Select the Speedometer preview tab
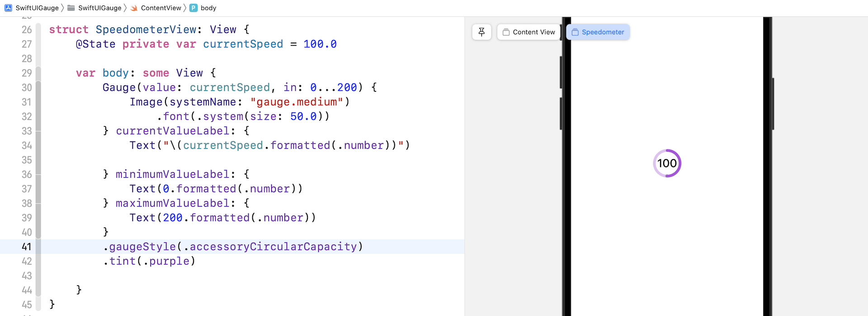Screen dimensions: 868x316 [598, 32]
